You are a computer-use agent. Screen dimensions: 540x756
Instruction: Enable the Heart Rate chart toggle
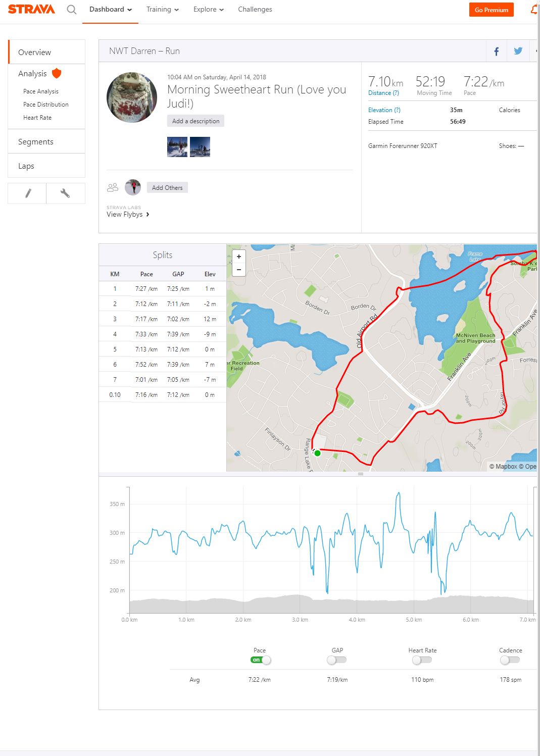click(x=422, y=660)
